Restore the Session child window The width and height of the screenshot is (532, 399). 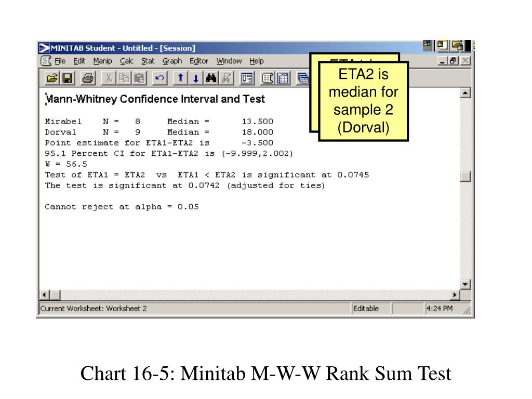click(x=453, y=61)
